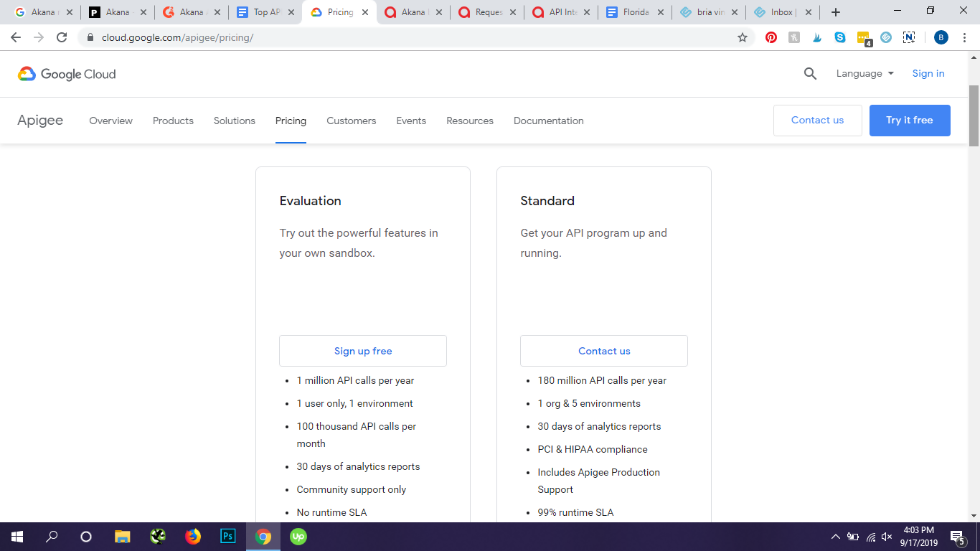Open Firefox from the taskbar
The image size is (980, 551).
coord(193,536)
